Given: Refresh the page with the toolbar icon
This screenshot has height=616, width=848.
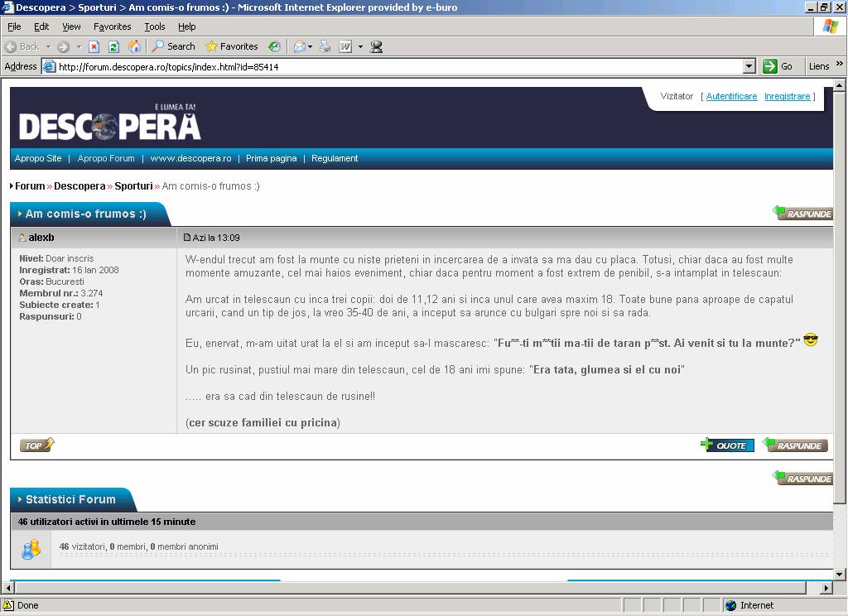Looking at the screenshot, I should point(114,46).
